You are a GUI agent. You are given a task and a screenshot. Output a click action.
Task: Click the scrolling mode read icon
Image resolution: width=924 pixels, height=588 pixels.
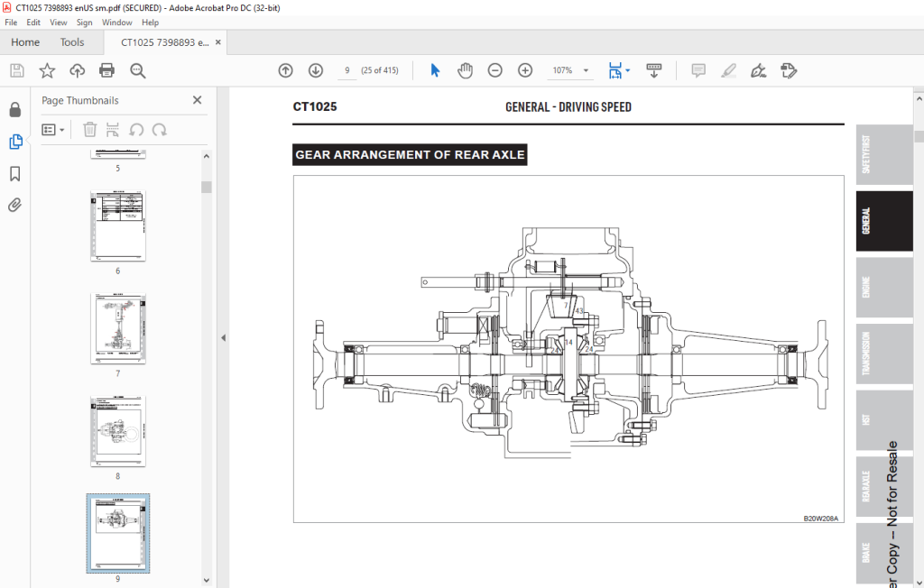(x=654, y=70)
